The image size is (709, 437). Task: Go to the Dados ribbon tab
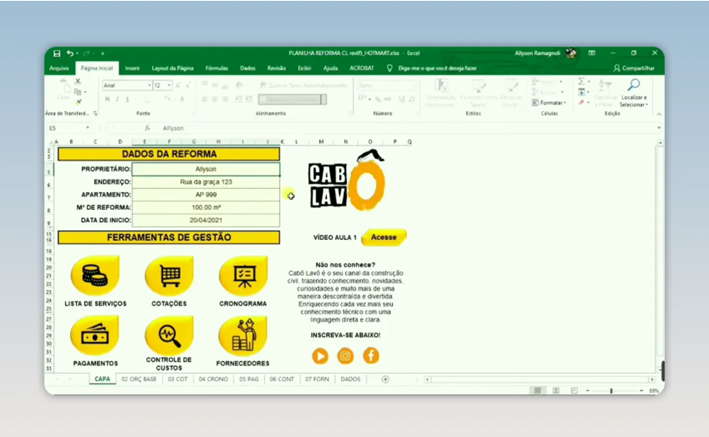(248, 68)
